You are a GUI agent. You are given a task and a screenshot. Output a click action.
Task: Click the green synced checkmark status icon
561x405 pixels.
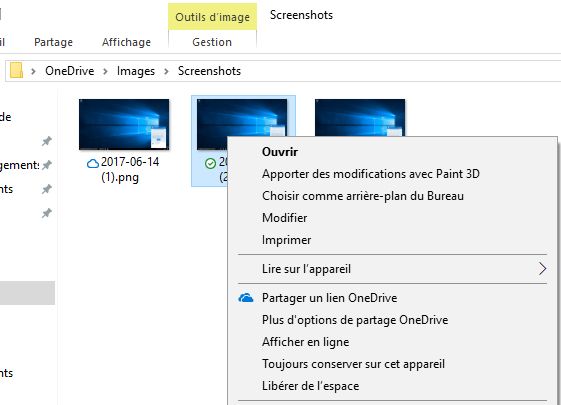210,164
